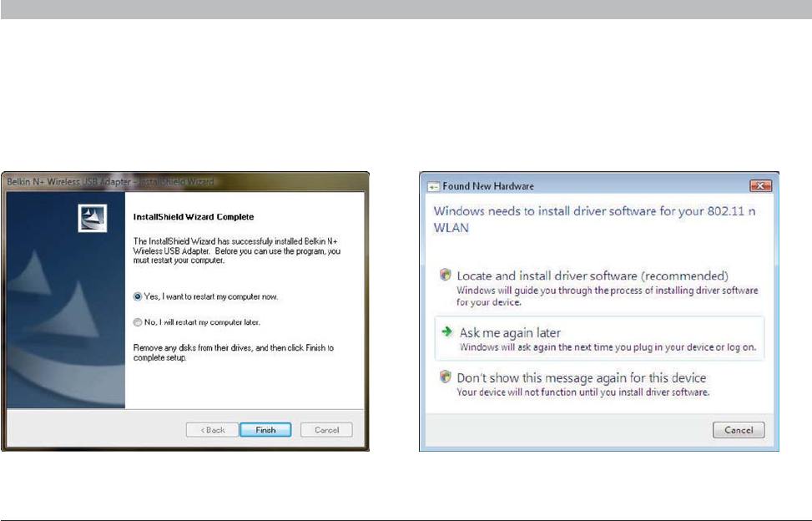This screenshot has height=521, width=812.
Task: Click green arrow icon beside Ask me again
Action: 446,331
